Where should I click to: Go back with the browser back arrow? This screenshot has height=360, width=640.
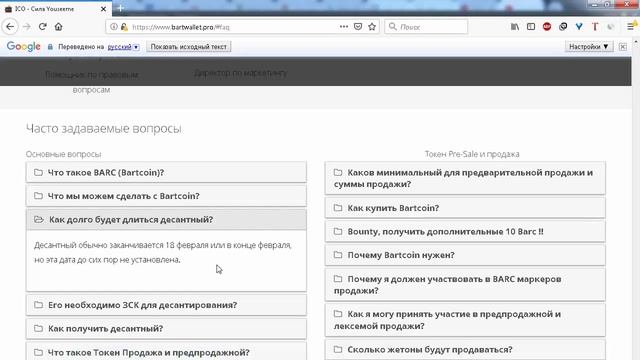tap(10, 27)
